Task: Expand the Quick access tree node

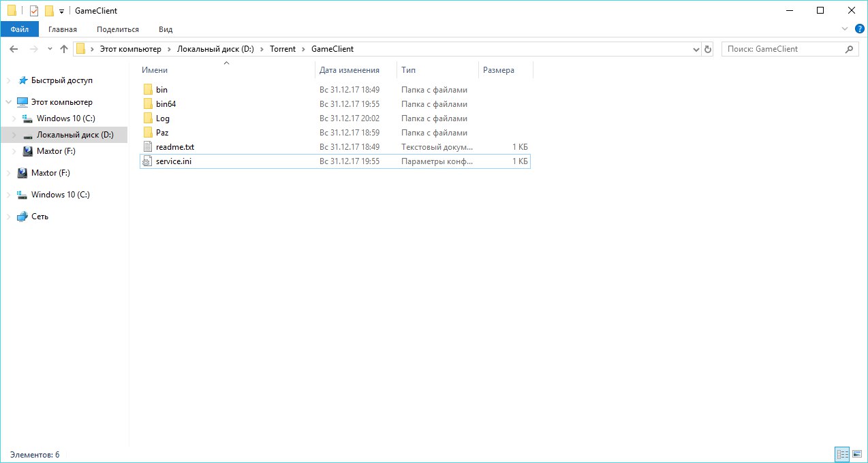Action: pos(9,80)
